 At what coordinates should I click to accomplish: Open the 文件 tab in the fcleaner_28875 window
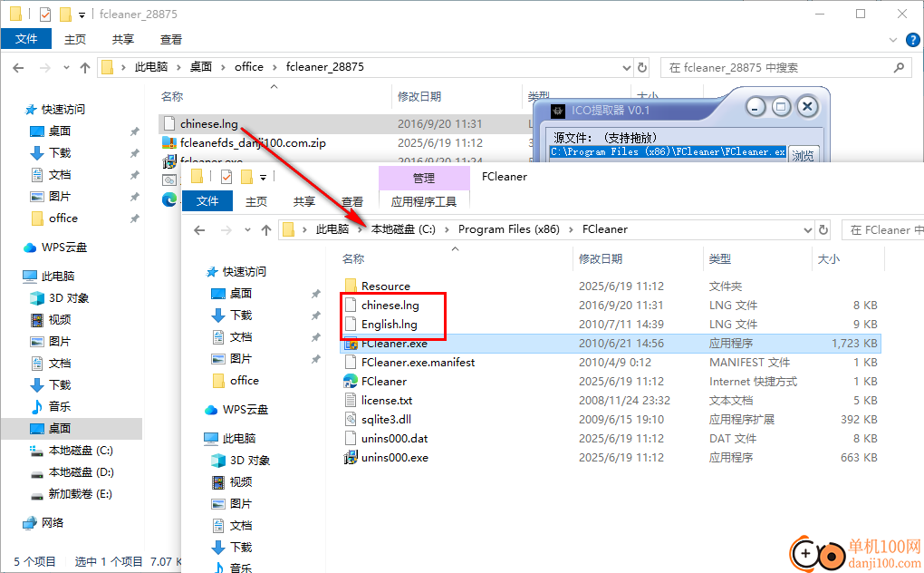click(x=26, y=39)
